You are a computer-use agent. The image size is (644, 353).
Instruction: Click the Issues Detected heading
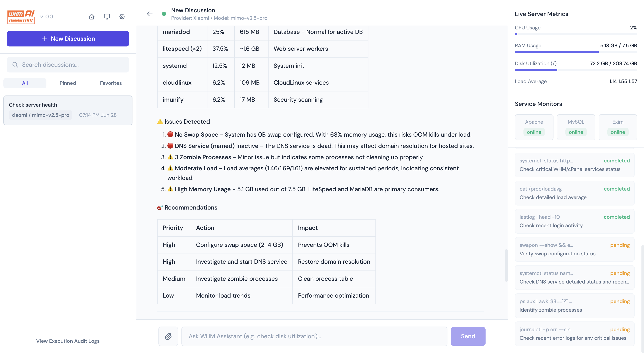click(x=184, y=121)
